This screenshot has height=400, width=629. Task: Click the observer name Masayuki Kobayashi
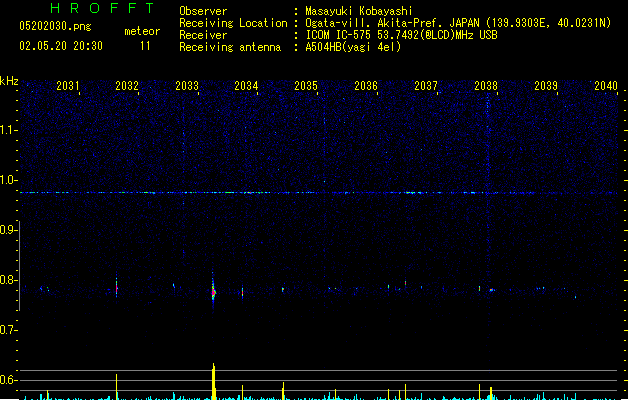pos(358,11)
